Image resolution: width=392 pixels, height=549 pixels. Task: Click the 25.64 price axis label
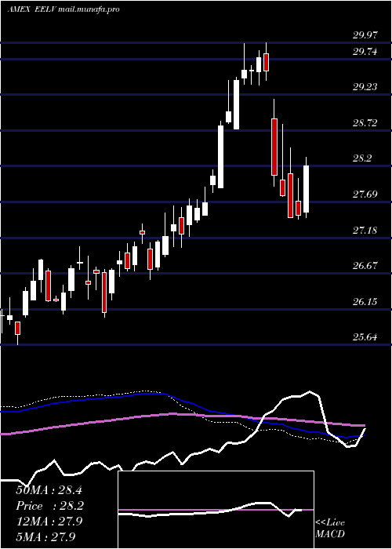pos(365,337)
